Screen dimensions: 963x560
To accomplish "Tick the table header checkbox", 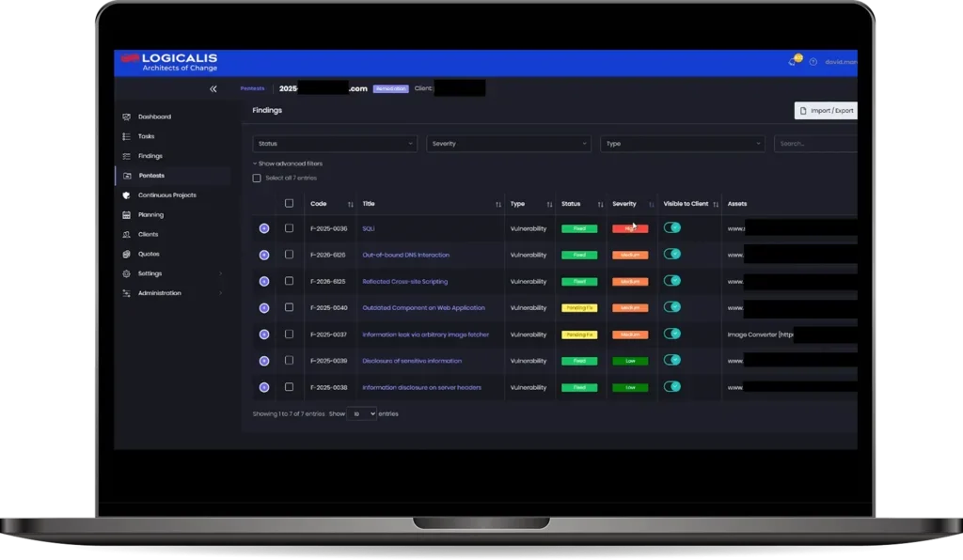I will (x=289, y=203).
